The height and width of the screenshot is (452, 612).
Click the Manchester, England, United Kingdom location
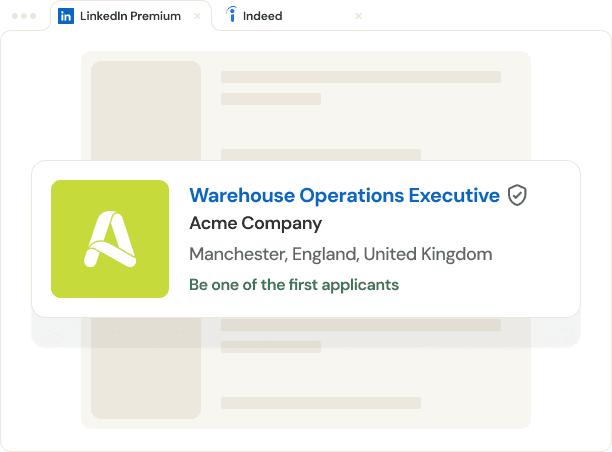click(340, 254)
